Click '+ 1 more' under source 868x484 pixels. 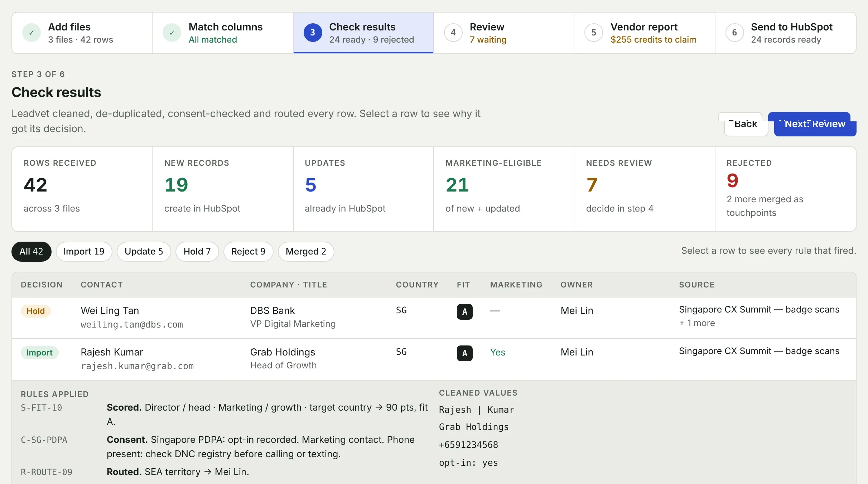tap(697, 323)
